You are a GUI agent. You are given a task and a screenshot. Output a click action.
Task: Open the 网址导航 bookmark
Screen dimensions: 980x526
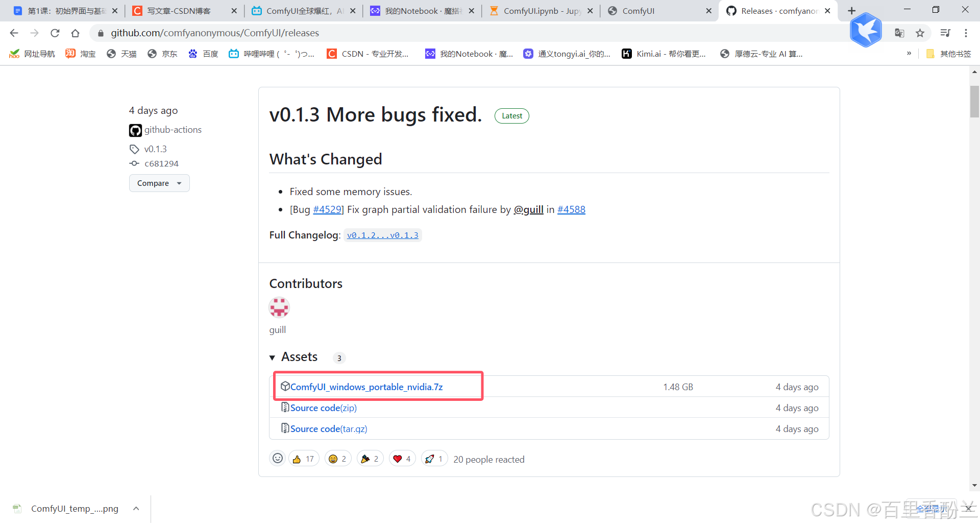(32, 54)
